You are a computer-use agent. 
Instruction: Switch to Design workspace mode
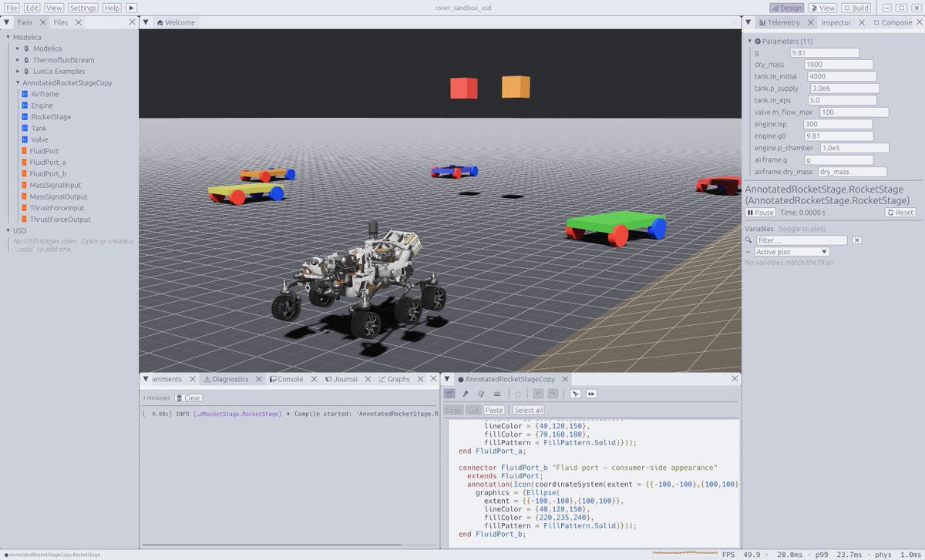click(x=786, y=8)
